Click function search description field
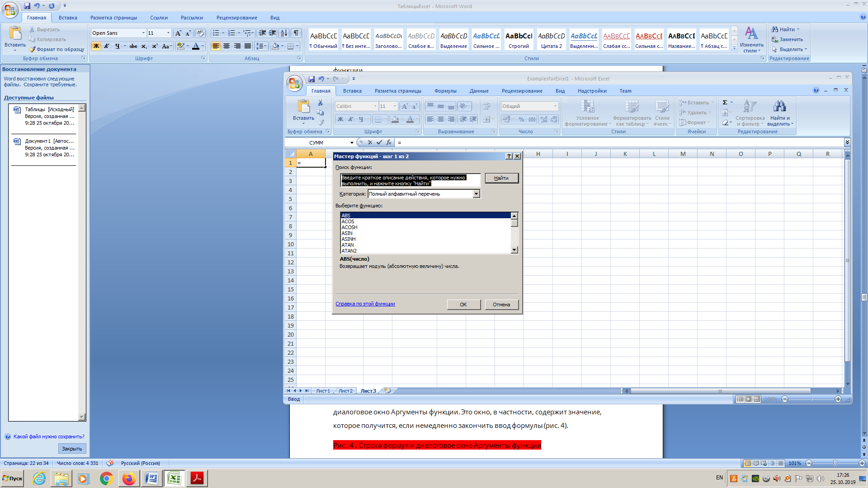Image resolution: width=868 pixels, height=488 pixels. [410, 180]
